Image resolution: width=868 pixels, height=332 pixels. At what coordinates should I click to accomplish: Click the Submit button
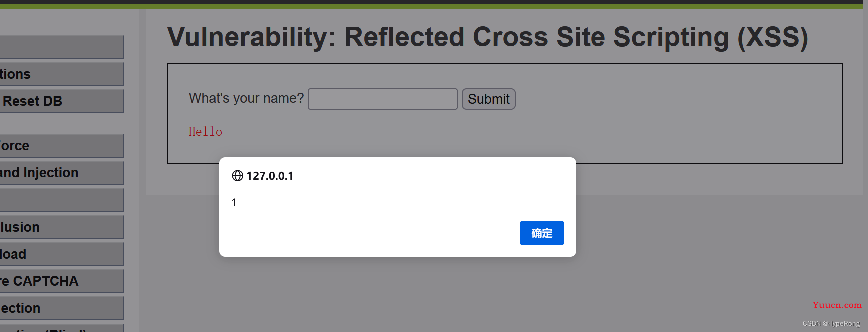click(488, 99)
